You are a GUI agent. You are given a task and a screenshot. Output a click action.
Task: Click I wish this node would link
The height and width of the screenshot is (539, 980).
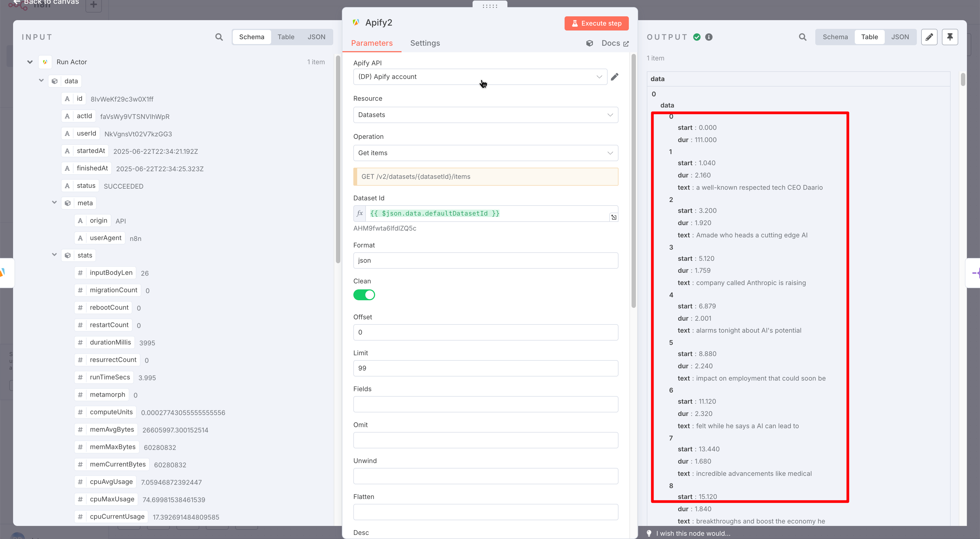pyautogui.click(x=693, y=533)
